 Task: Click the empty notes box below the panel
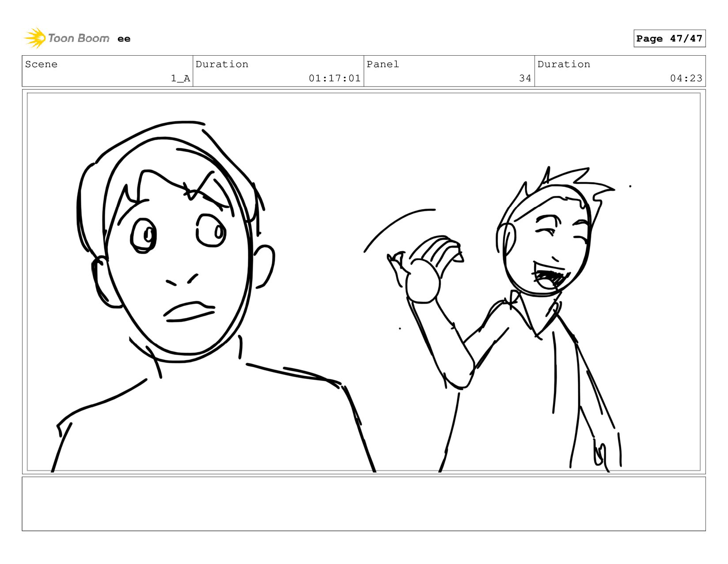pos(364,504)
